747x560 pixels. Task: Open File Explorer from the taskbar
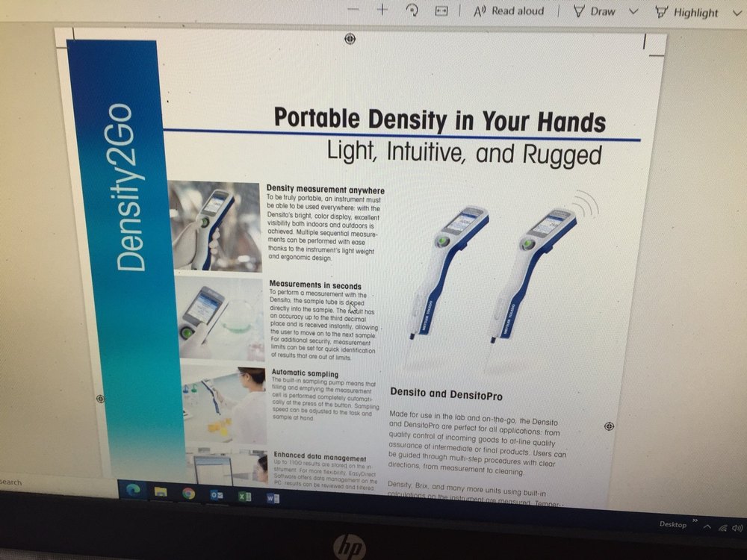click(x=161, y=492)
